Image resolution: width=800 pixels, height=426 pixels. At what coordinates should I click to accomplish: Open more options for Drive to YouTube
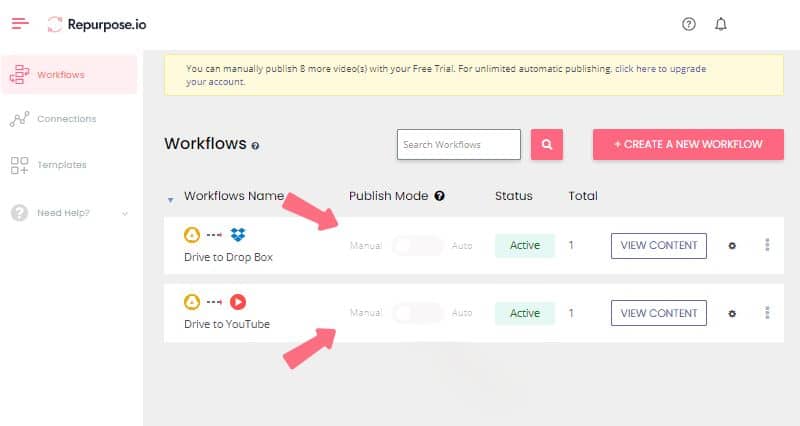(x=767, y=313)
